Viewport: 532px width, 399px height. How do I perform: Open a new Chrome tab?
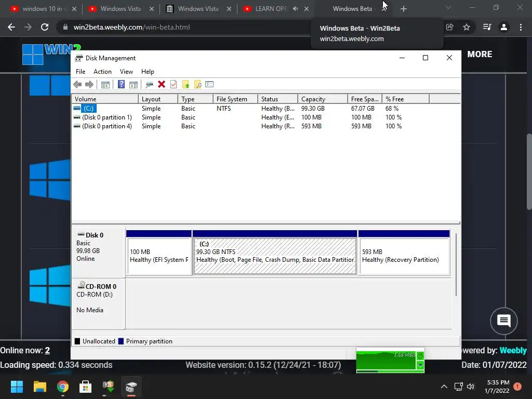click(403, 9)
